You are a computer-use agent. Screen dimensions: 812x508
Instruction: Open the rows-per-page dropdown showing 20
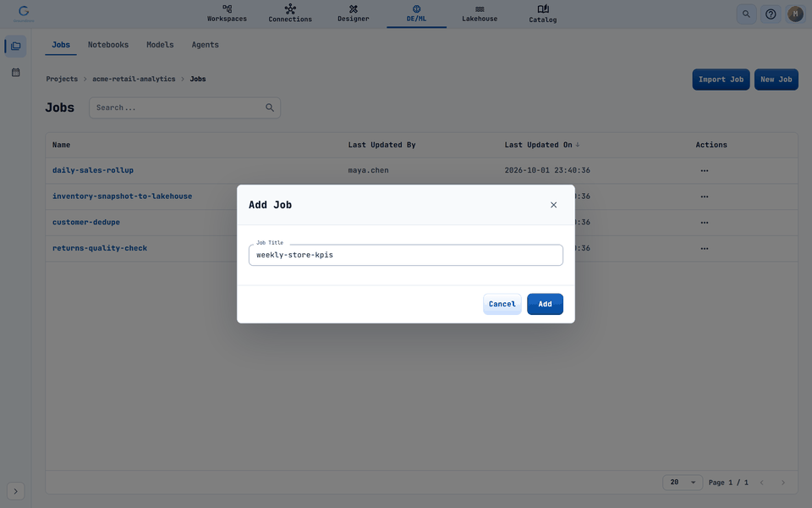tap(683, 483)
